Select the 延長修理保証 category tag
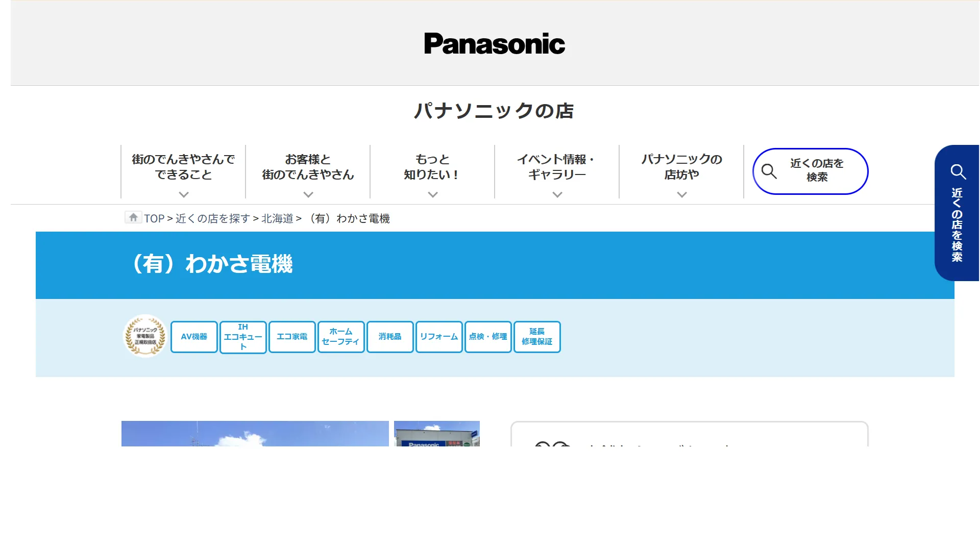 537,337
